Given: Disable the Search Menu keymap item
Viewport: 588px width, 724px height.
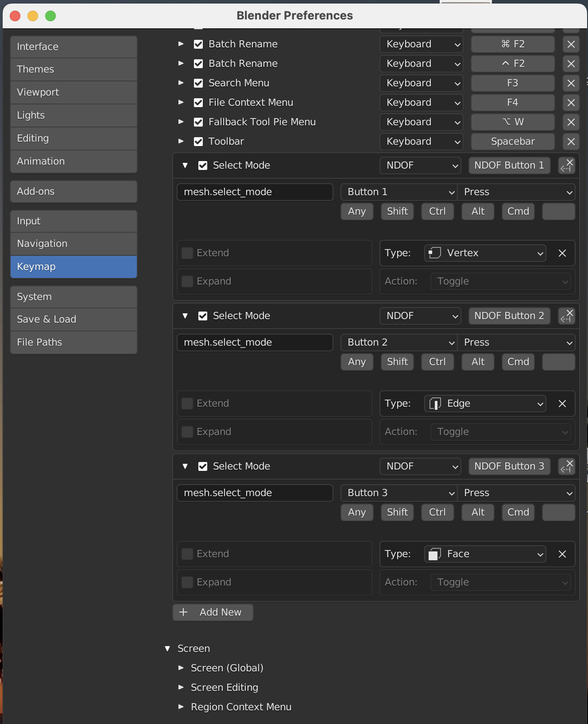Looking at the screenshot, I should pyautogui.click(x=198, y=83).
